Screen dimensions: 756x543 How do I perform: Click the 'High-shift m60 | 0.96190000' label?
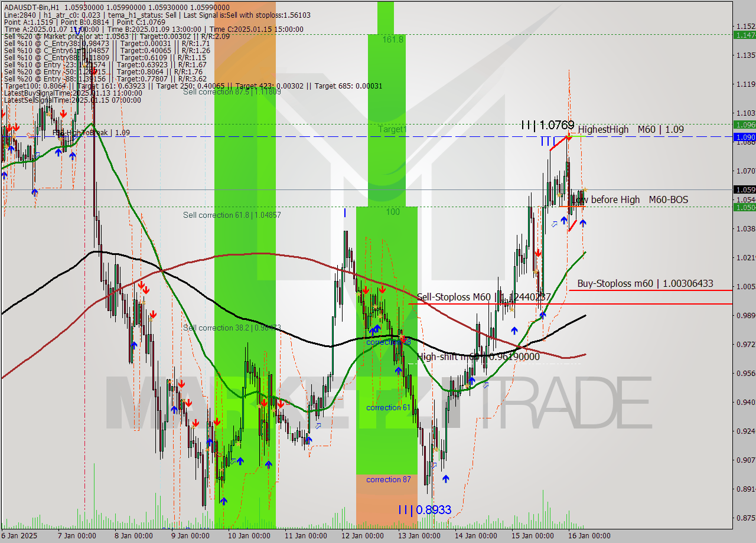tap(478, 356)
